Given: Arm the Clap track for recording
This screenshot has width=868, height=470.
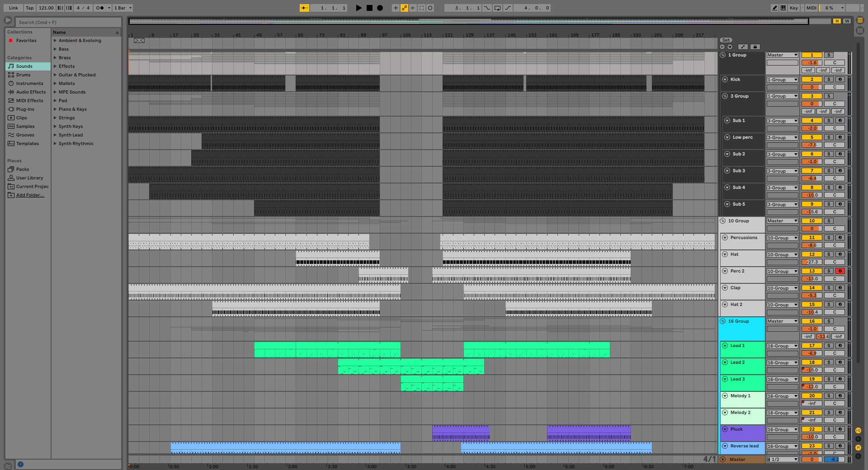Looking at the screenshot, I should point(840,288).
